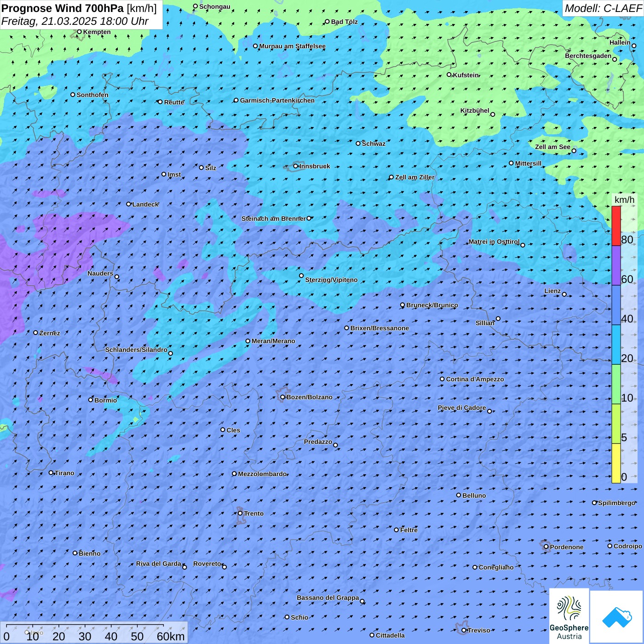Click the Cortina d'Ampezzo label
The width and height of the screenshot is (644, 644).
475,379
